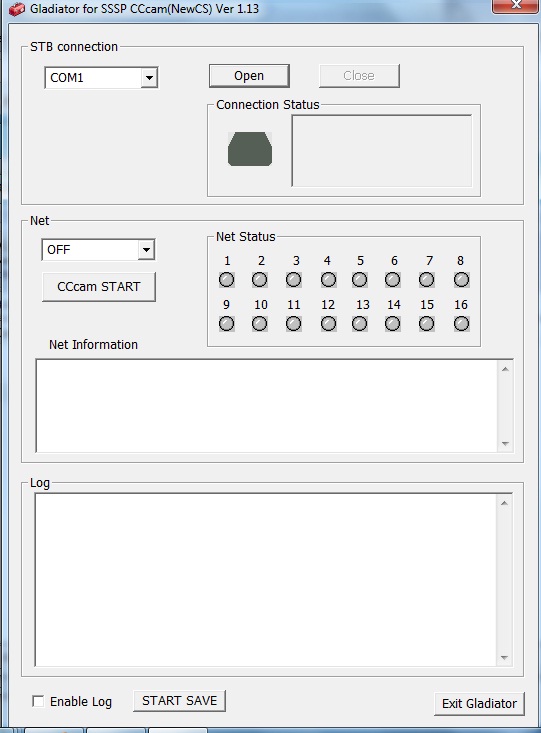Click Net Information scrollbar up arrow

[505, 369]
